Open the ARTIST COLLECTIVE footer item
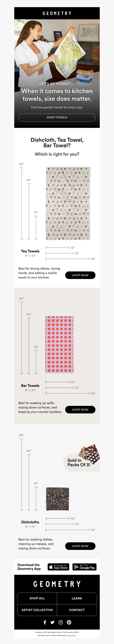The width and height of the screenshot is (114, 644). pos(37,610)
